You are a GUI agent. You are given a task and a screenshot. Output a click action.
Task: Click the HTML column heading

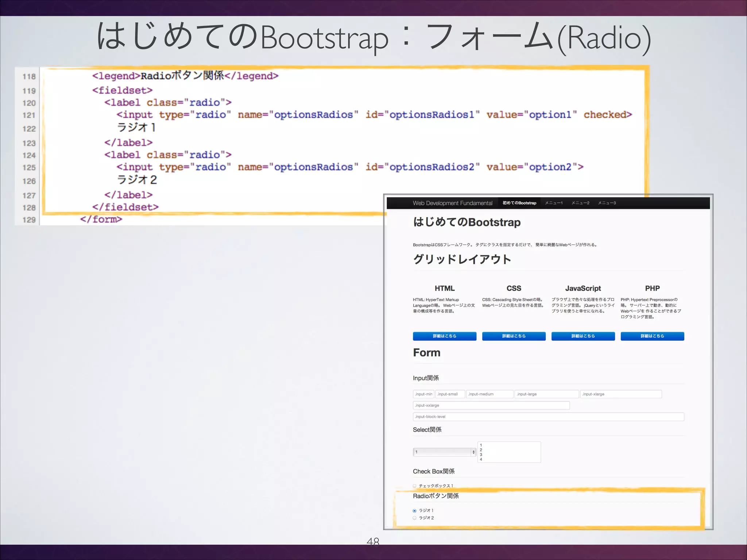point(445,288)
